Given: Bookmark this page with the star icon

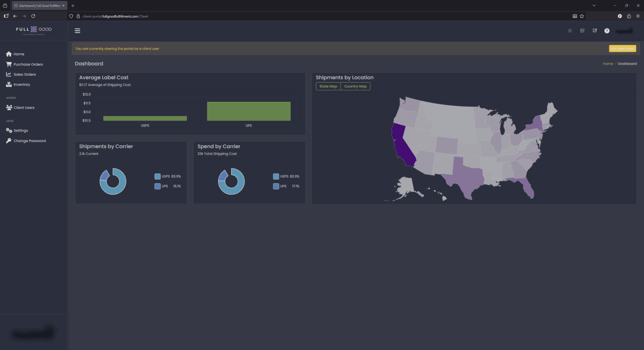Looking at the screenshot, I should (582, 16).
